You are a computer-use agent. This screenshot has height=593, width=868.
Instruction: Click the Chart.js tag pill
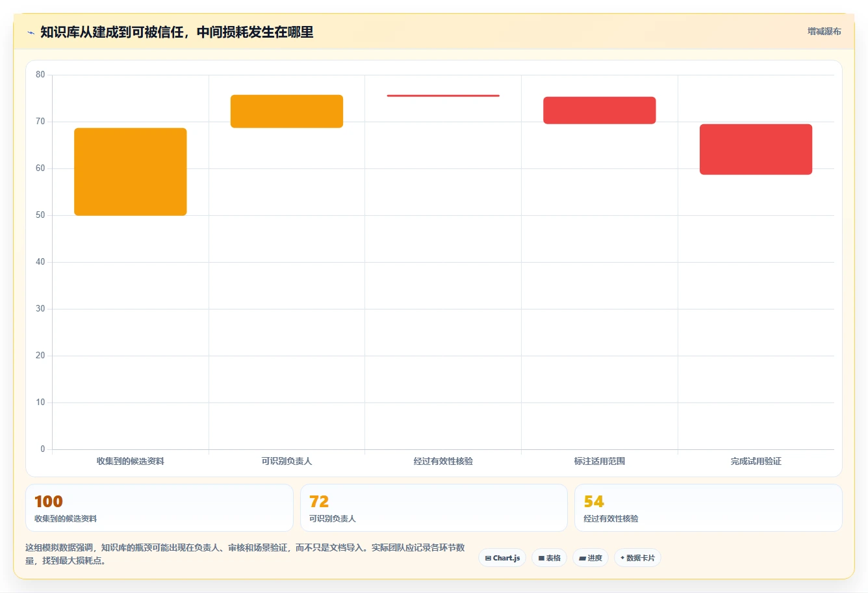502,558
